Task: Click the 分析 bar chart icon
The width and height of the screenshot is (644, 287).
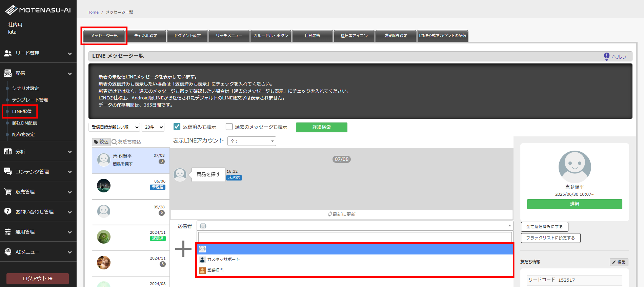Action: pyautogui.click(x=8, y=151)
